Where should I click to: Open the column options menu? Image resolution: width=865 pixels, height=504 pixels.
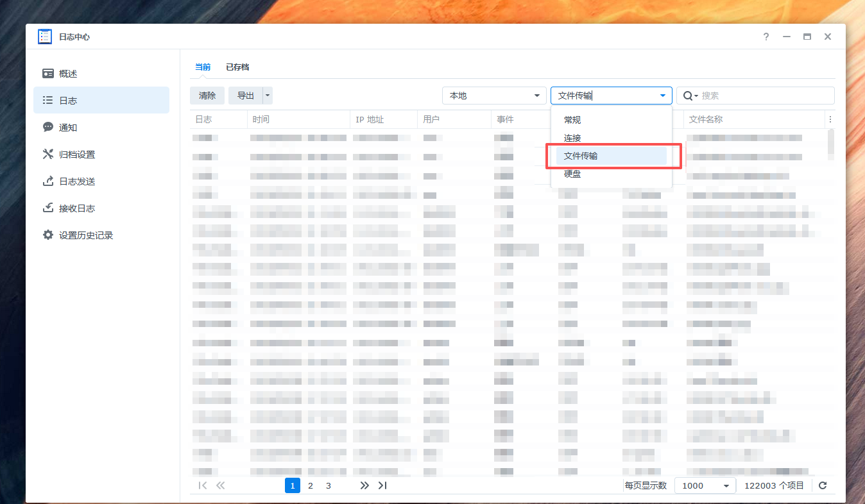pyautogui.click(x=830, y=119)
